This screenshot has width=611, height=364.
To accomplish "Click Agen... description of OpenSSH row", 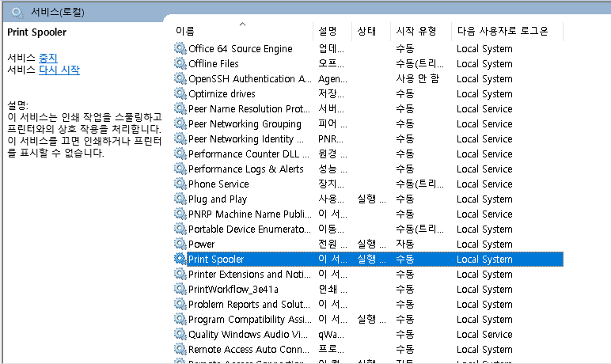I will point(332,78).
